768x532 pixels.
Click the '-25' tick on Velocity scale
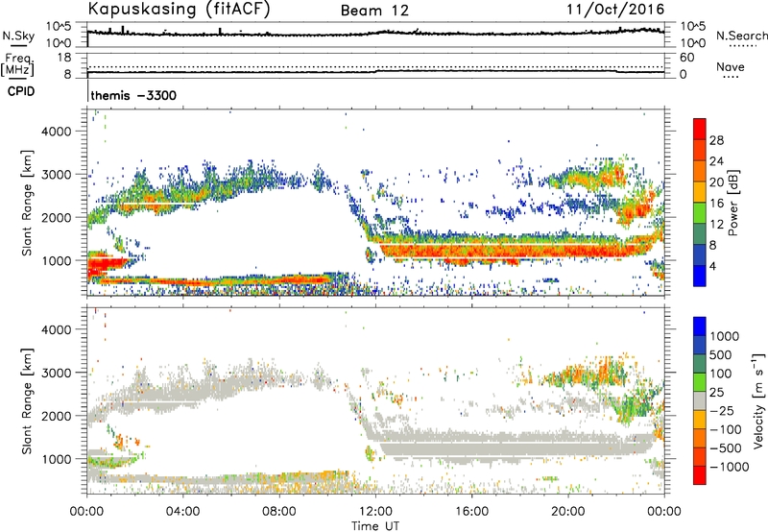click(720, 410)
